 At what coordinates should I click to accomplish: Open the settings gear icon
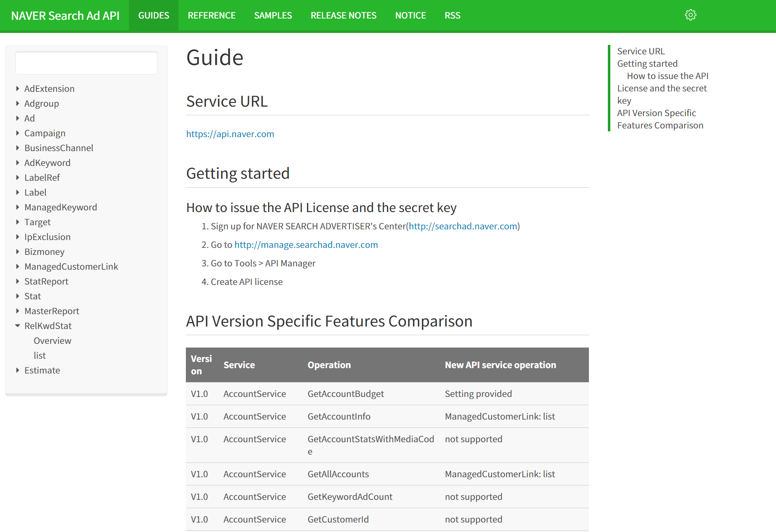(690, 15)
